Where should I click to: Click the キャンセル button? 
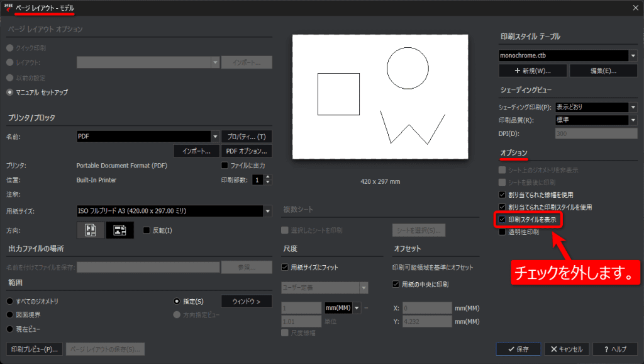[567, 349]
